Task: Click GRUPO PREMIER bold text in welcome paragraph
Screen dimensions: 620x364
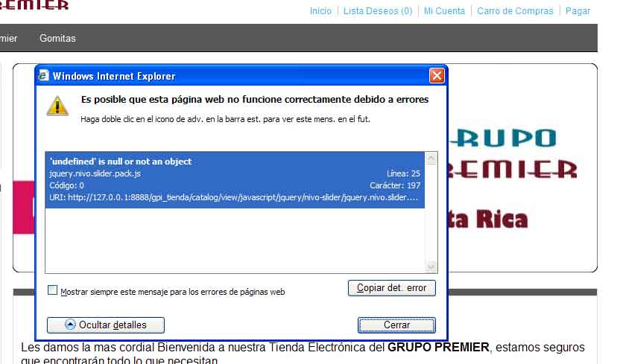Action: pyautogui.click(x=438, y=348)
